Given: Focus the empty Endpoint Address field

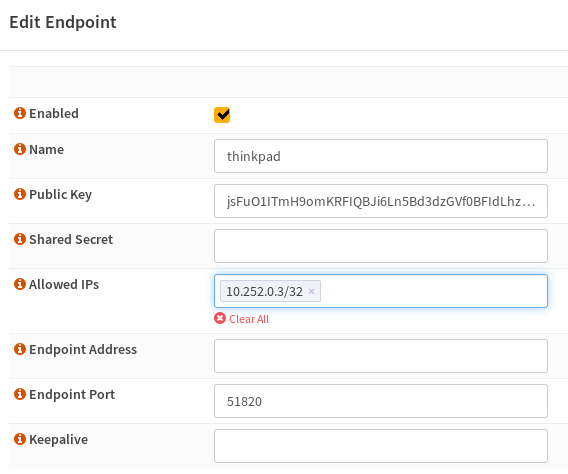Looking at the screenshot, I should pyautogui.click(x=381, y=356).
